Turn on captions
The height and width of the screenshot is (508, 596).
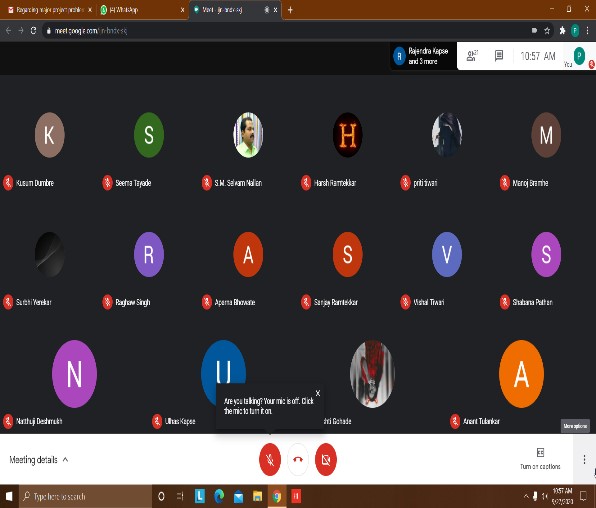[540, 459]
